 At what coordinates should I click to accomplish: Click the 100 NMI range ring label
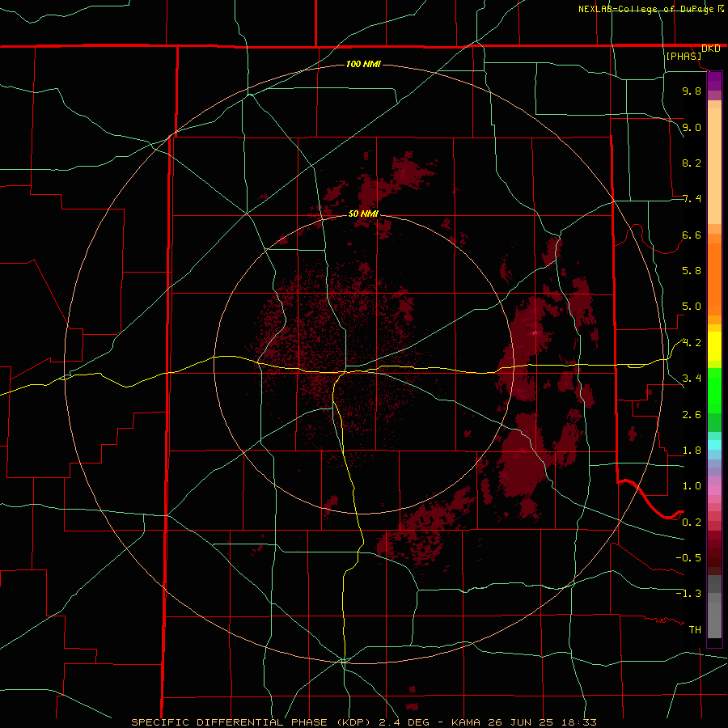point(363,64)
